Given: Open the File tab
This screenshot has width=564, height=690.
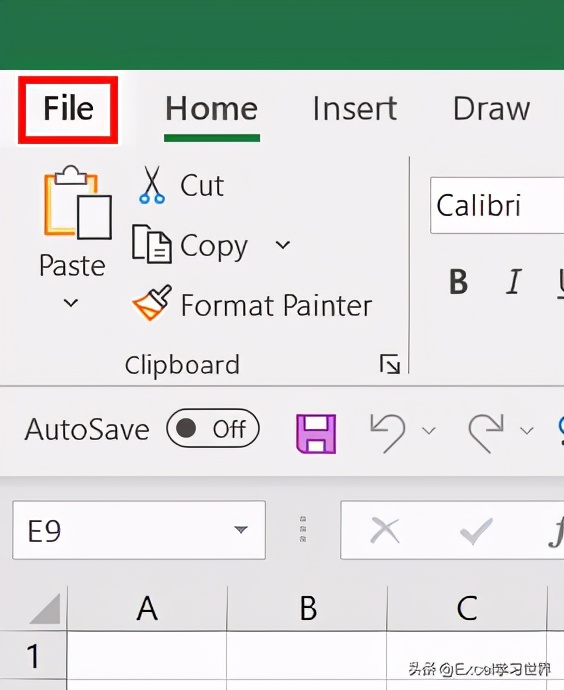Looking at the screenshot, I should (x=68, y=109).
